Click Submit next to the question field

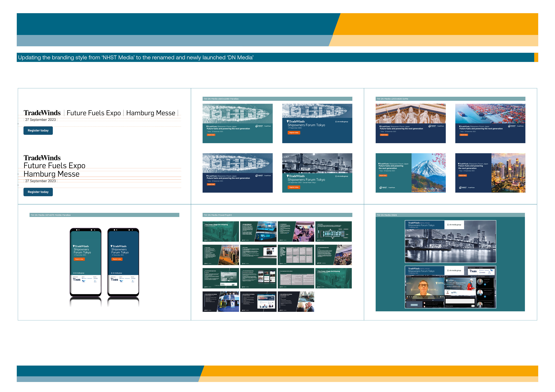pos(473,306)
